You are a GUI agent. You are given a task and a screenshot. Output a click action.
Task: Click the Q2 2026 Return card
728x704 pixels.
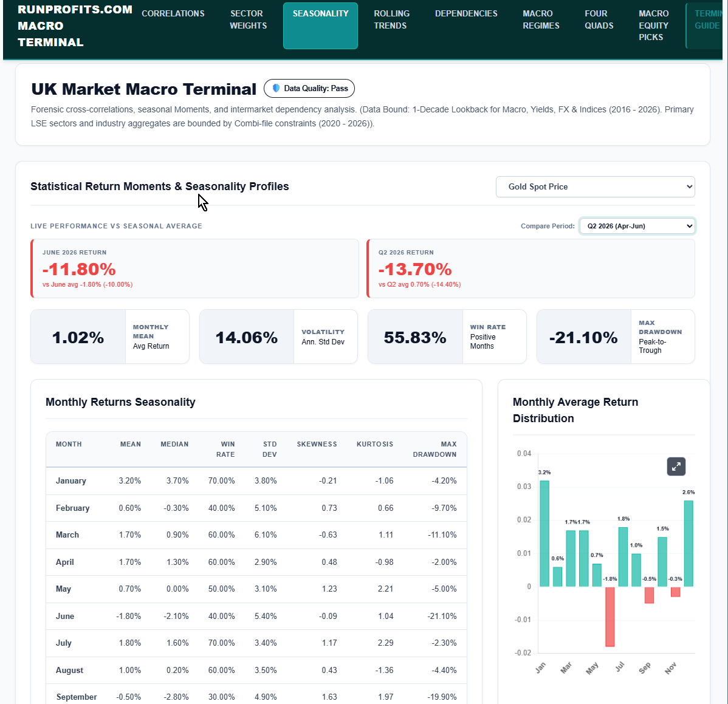tap(531, 268)
